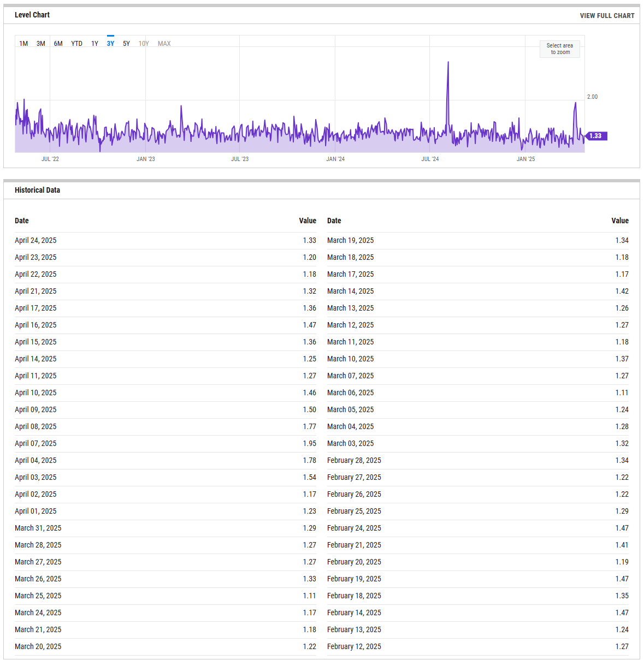Switch chart to 6M range
The height and width of the screenshot is (666, 644).
(58, 44)
